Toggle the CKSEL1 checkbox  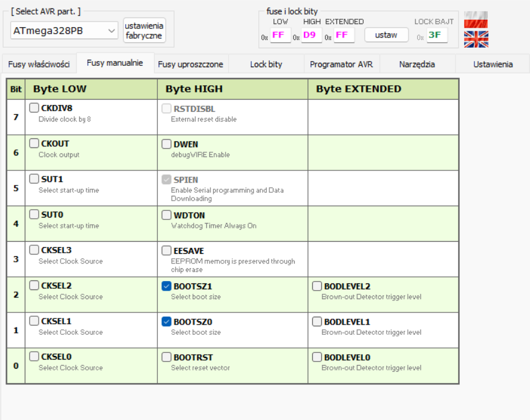(34, 321)
